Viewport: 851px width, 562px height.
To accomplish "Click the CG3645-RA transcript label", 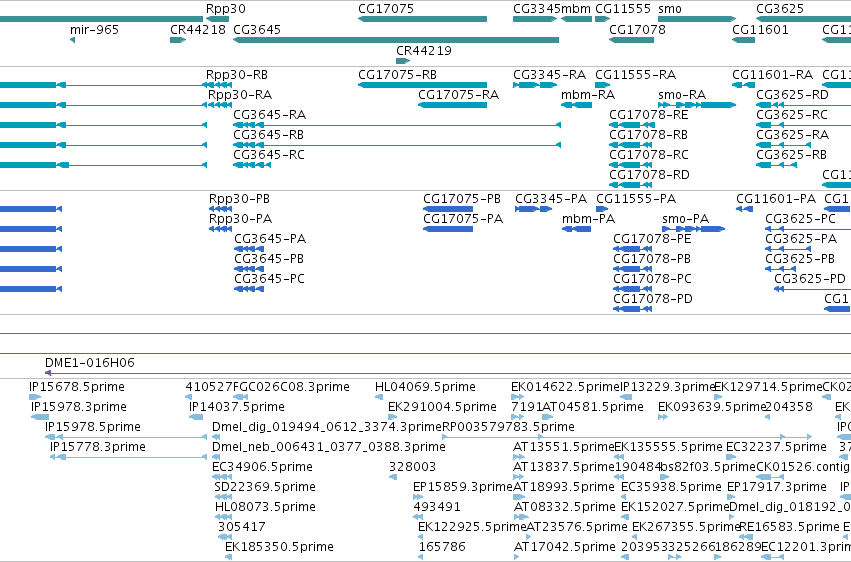I will [x=270, y=114].
